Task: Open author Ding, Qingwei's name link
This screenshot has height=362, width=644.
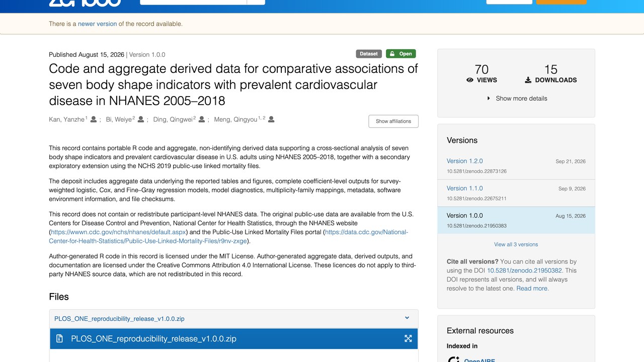Action: (x=173, y=120)
